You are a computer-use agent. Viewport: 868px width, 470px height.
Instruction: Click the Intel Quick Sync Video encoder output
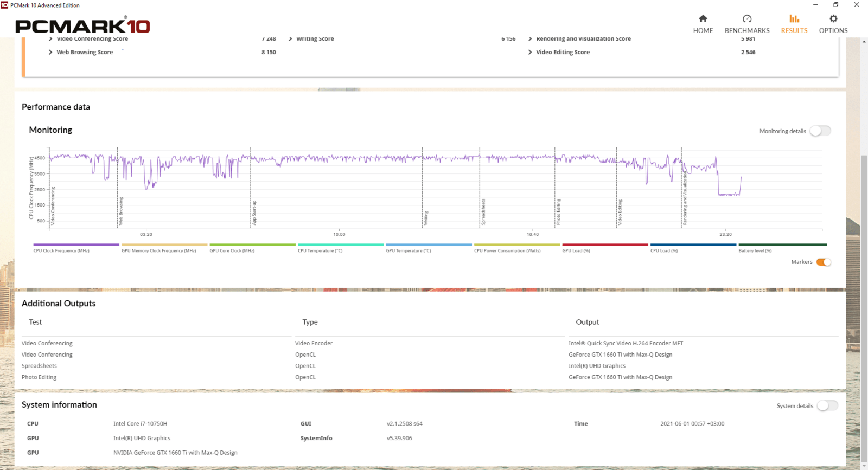point(626,343)
